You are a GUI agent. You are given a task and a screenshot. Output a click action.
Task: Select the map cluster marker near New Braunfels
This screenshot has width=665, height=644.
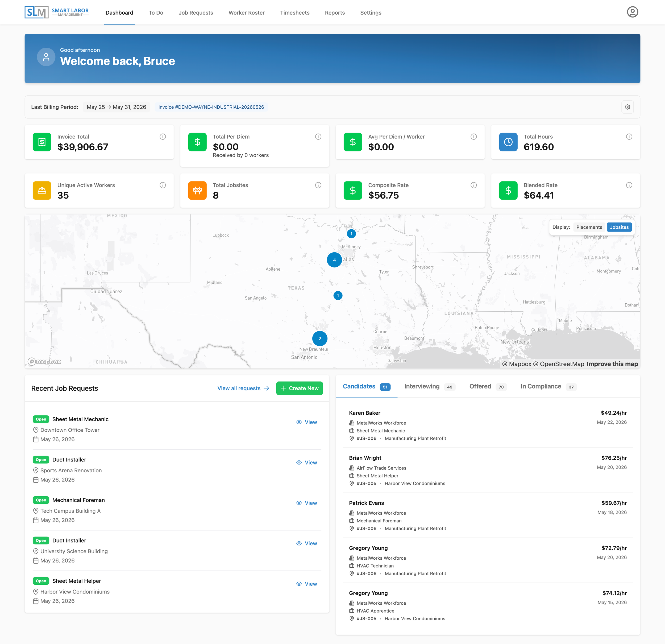click(x=320, y=338)
